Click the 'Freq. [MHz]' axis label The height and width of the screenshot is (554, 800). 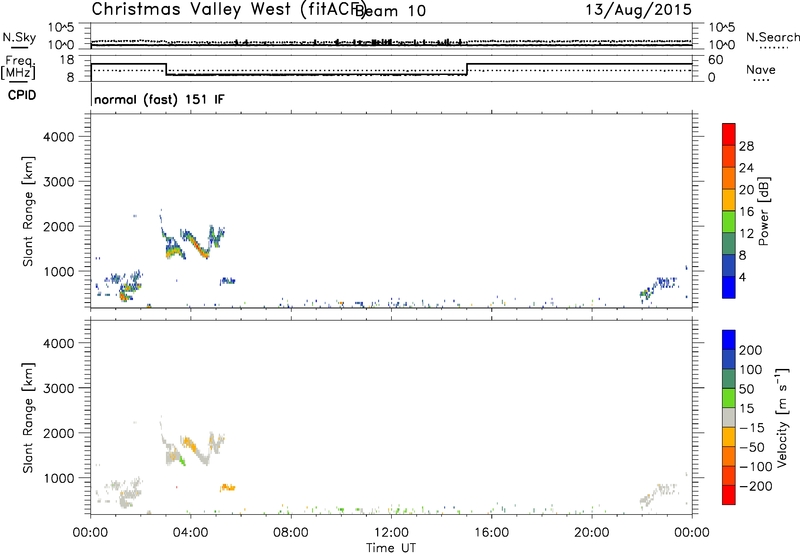pos(18,67)
